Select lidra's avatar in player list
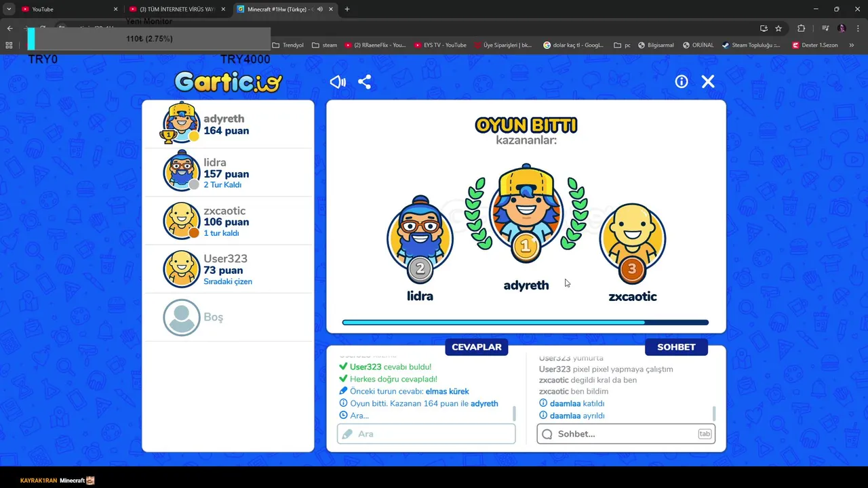This screenshot has height=488, width=868. tap(181, 172)
